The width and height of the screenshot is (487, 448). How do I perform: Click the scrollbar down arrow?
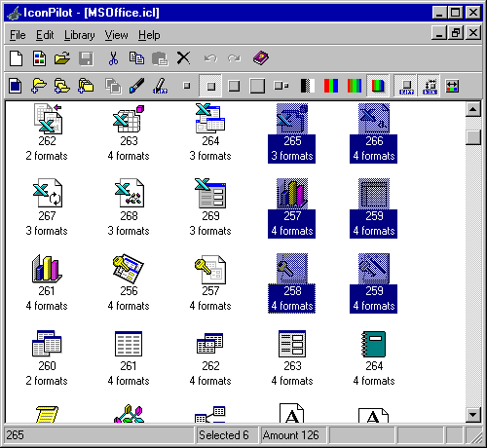(x=472, y=415)
